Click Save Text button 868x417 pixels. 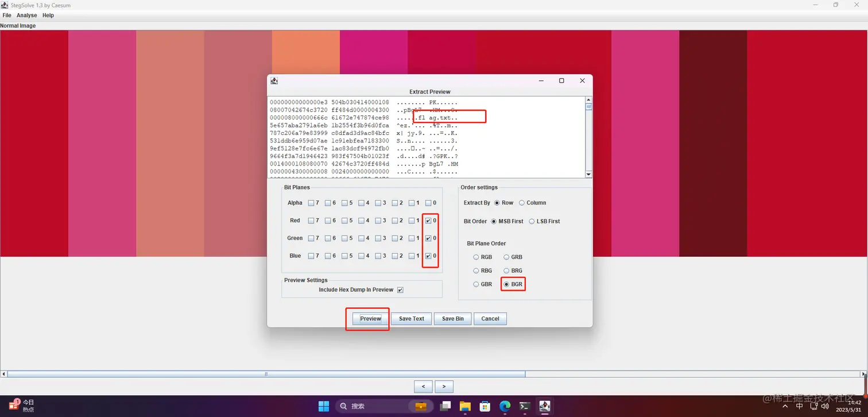[412, 319]
